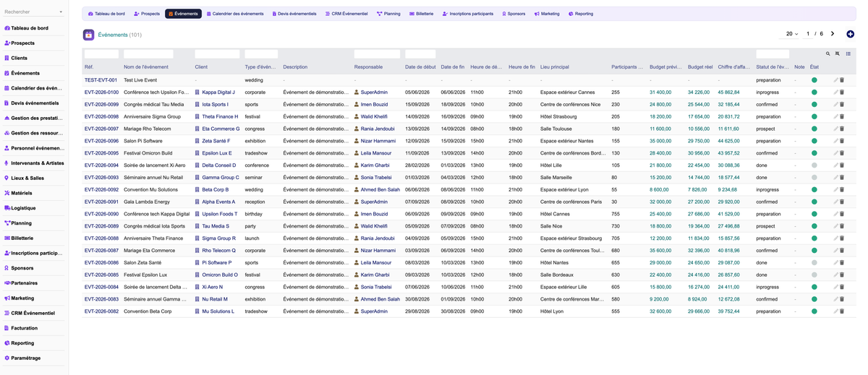The width and height of the screenshot is (868, 375).
Task: Click trash icon on EVT-2026-0082 row
Action: [842, 311]
